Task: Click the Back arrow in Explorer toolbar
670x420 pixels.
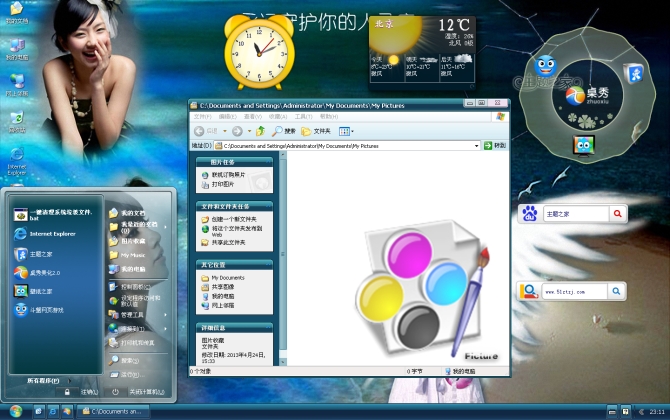Action: 199,131
